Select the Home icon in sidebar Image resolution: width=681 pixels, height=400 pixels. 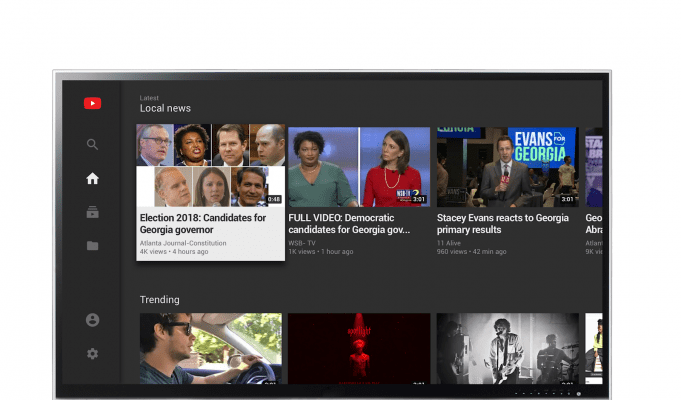(x=92, y=179)
